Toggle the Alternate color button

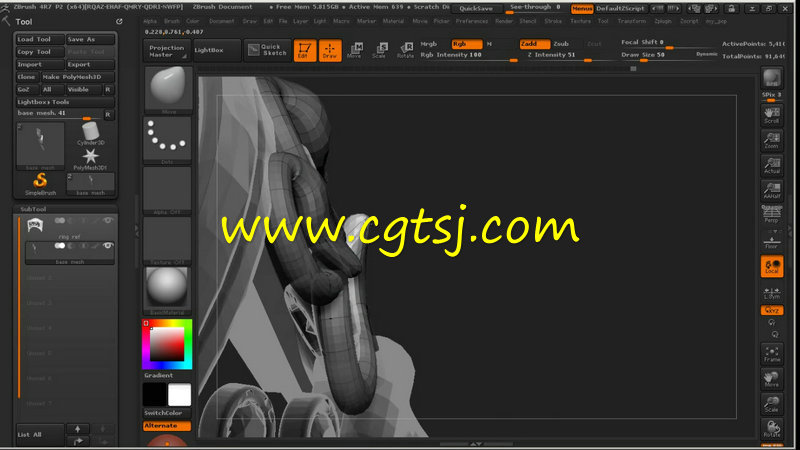coord(167,426)
